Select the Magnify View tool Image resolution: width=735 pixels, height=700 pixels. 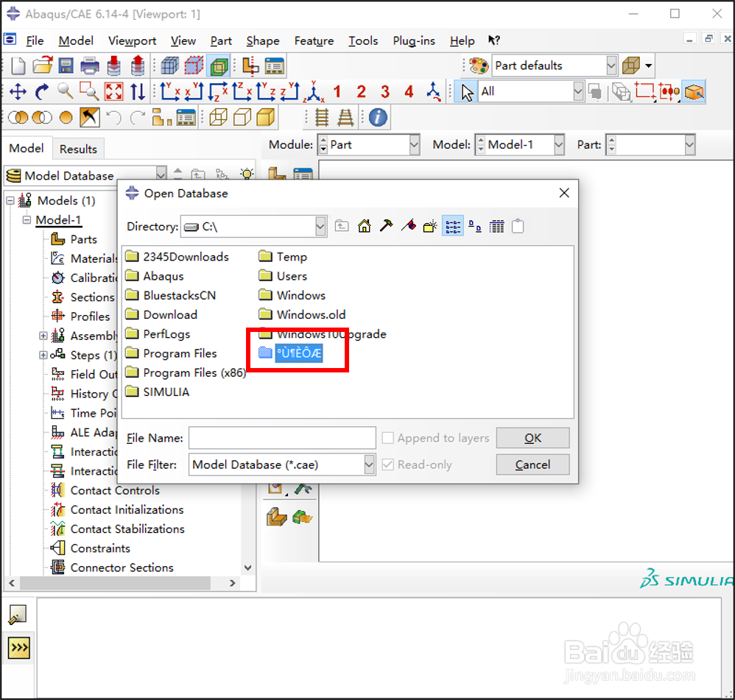65,91
